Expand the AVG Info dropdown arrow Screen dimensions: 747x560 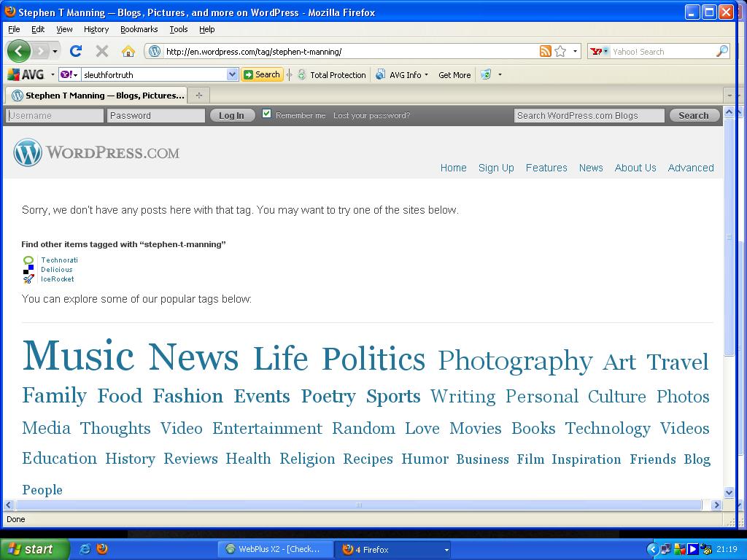point(426,75)
